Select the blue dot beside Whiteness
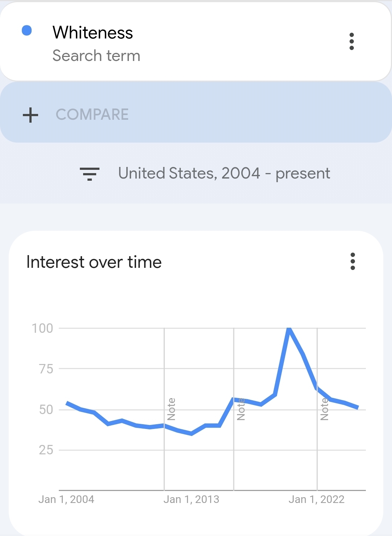This screenshot has width=392, height=536. pos(27,30)
